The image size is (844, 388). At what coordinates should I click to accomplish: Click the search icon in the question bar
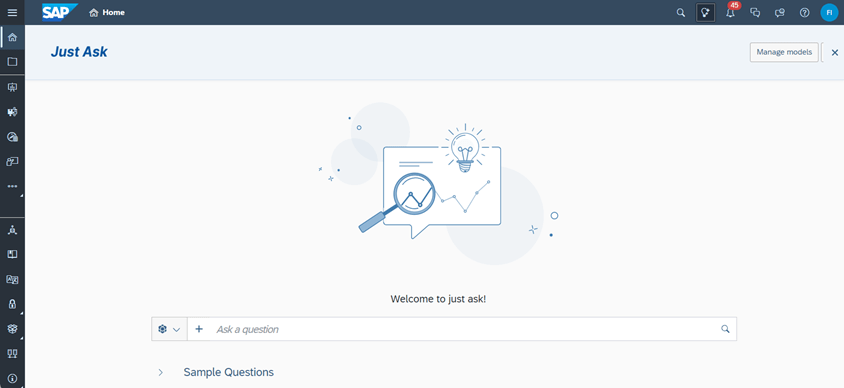726,329
